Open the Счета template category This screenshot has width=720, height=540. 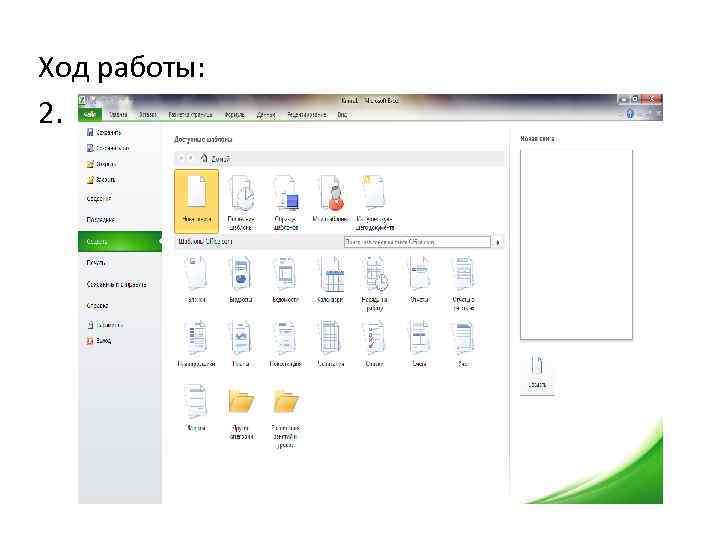pyautogui.click(x=463, y=343)
